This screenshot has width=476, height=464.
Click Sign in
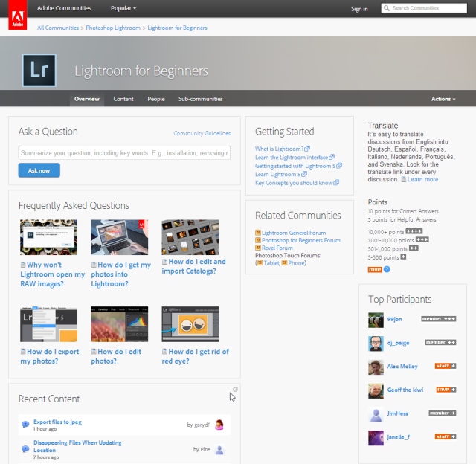coord(359,9)
